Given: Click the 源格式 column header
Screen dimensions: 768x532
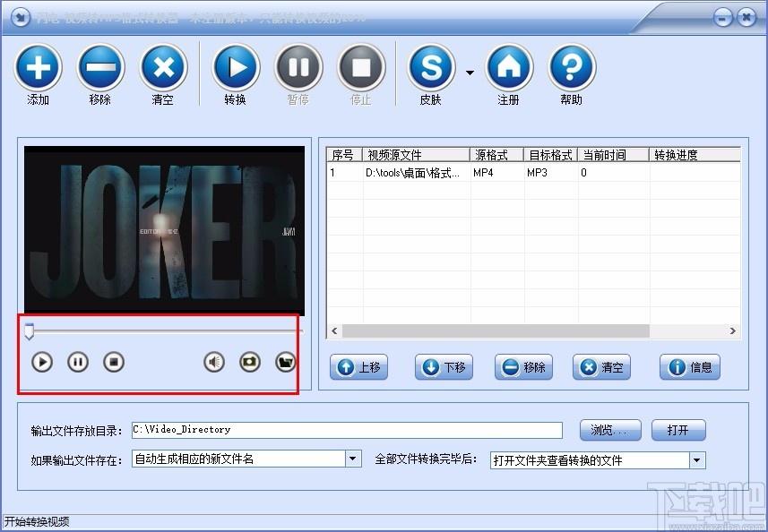Looking at the screenshot, I should click(496, 155).
